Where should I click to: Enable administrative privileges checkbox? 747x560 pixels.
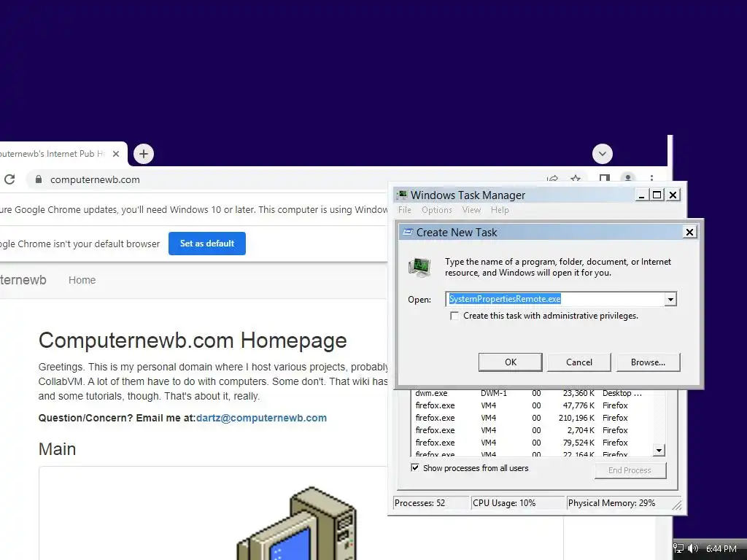pos(454,316)
